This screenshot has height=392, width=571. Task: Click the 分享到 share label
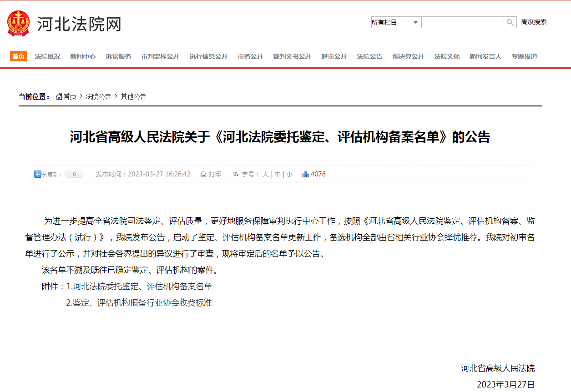coord(51,175)
